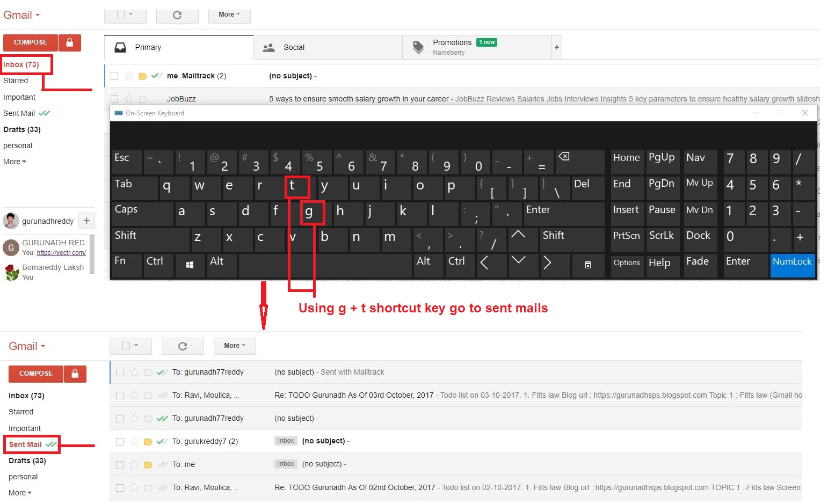This screenshot has height=504, width=828.
Task: Click the On-Screen Keyboard icon in title bar
Action: coord(119,113)
